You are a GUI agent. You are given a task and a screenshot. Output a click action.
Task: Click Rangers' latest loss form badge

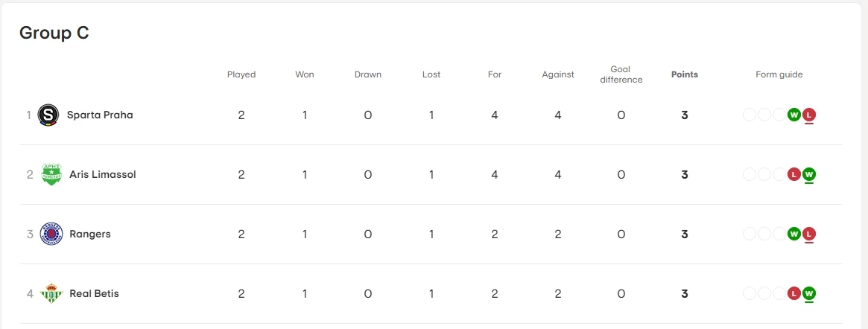coord(809,234)
